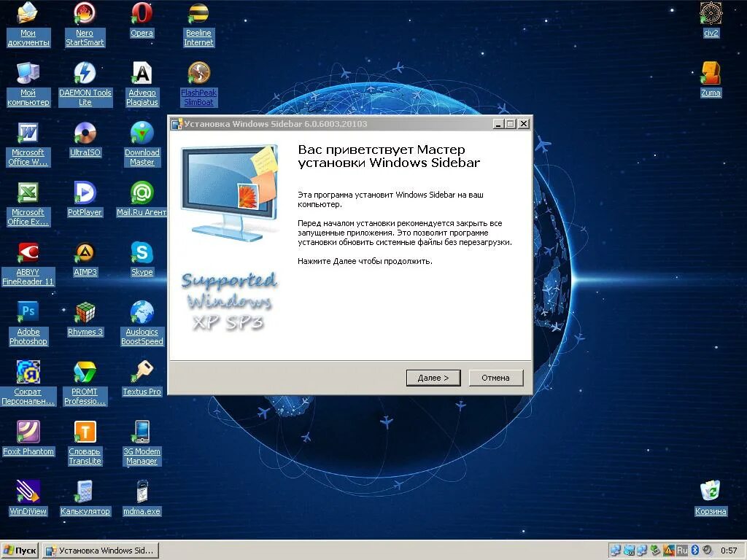This screenshot has height=560, width=747.
Task: Select the Установка Windows Sid... taskbar button
Action: (101, 551)
